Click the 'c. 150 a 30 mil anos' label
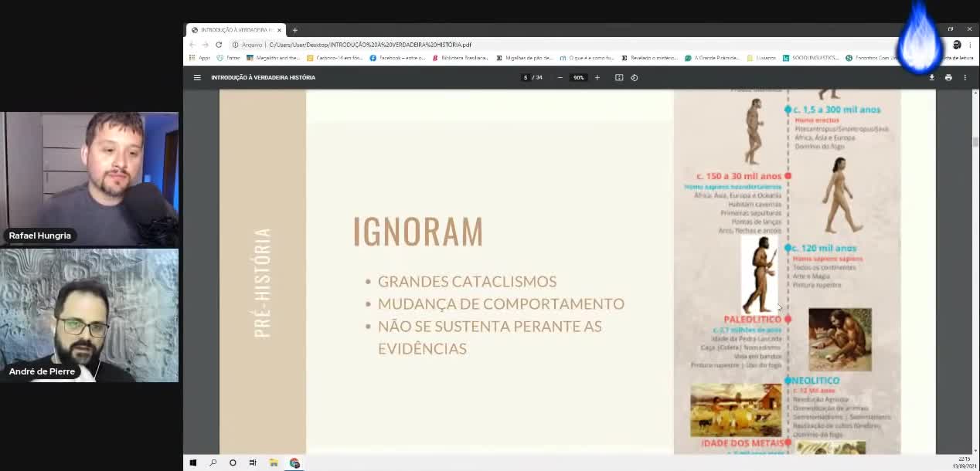980x471 pixels. point(739,176)
